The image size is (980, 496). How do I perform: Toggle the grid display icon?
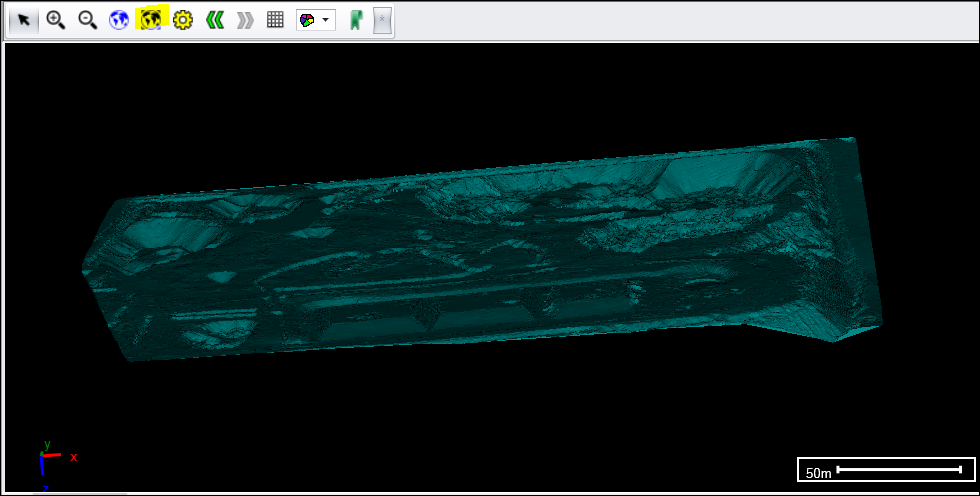coord(275,20)
